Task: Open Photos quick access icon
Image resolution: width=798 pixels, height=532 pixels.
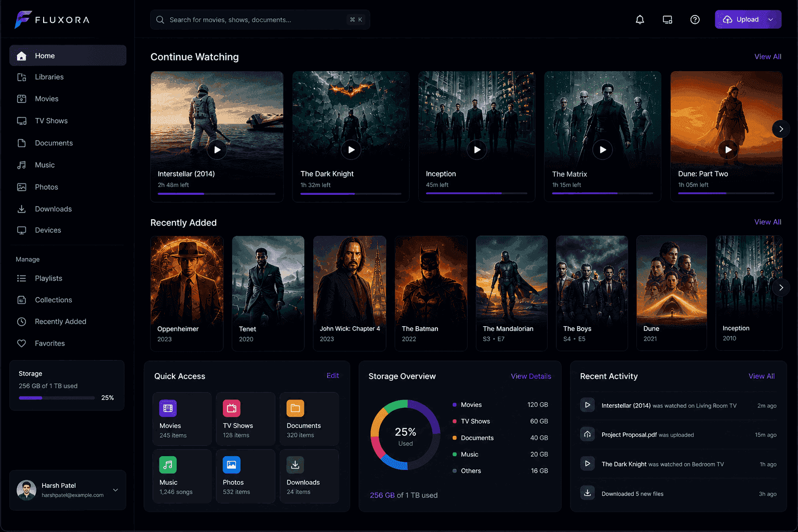Action: click(x=232, y=465)
